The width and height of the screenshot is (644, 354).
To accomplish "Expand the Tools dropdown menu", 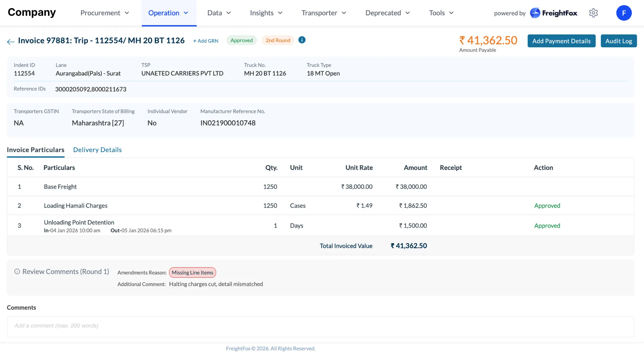I will click(441, 13).
